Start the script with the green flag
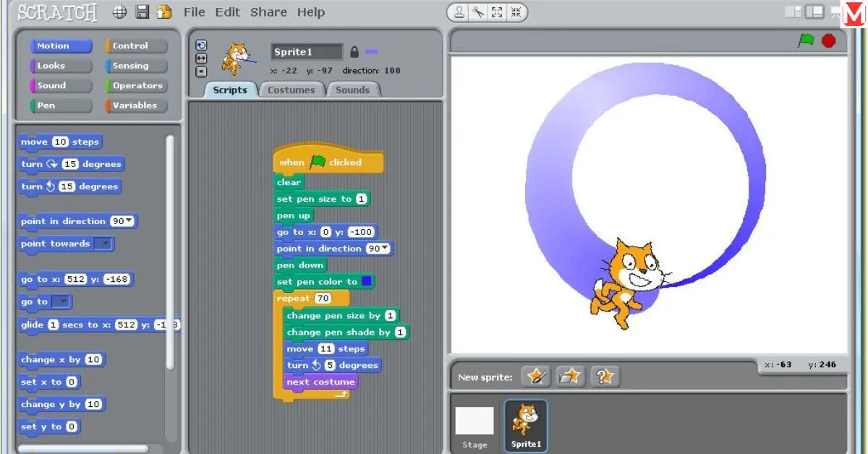This screenshot has height=454, width=868. pos(806,41)
